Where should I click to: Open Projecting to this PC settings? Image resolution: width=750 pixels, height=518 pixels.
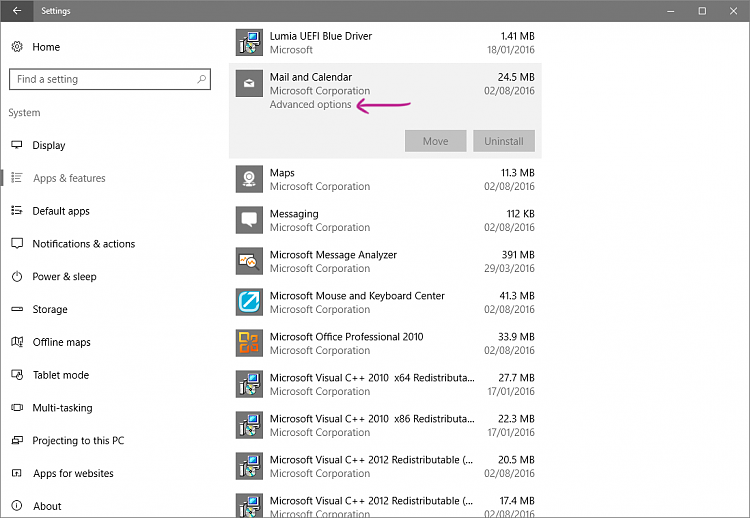(x=78, y=441)
